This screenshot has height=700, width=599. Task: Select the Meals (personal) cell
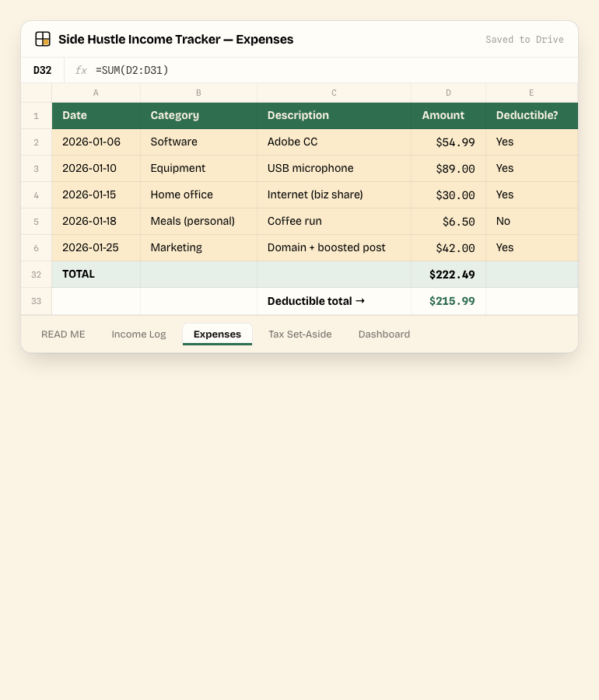coord(198,222)
